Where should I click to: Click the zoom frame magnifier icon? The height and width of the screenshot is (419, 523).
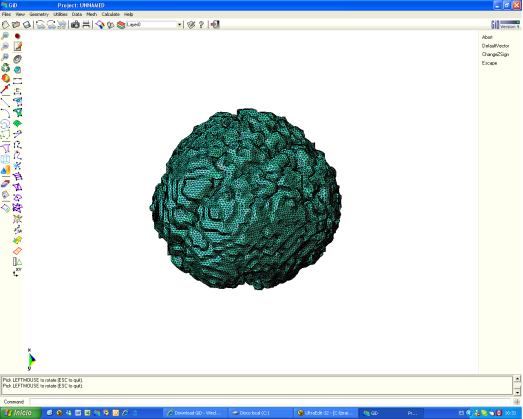tap(5, 57)
